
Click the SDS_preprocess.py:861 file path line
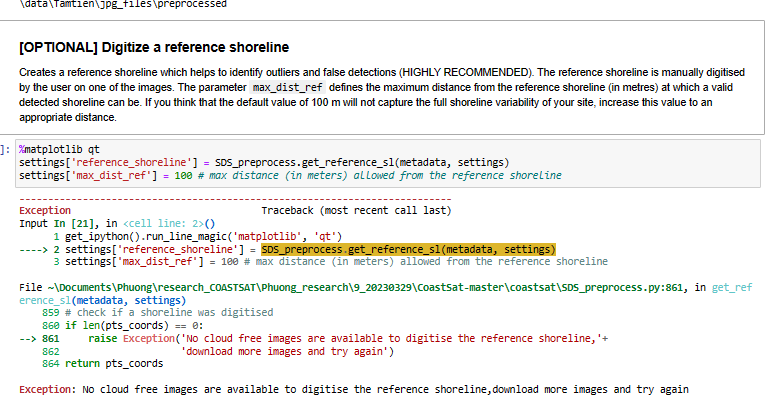[386, 287]
